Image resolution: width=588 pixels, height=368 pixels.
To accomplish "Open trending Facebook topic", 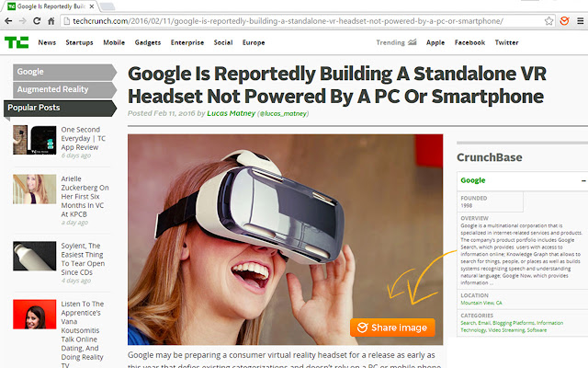I will [x=469, y=42].
